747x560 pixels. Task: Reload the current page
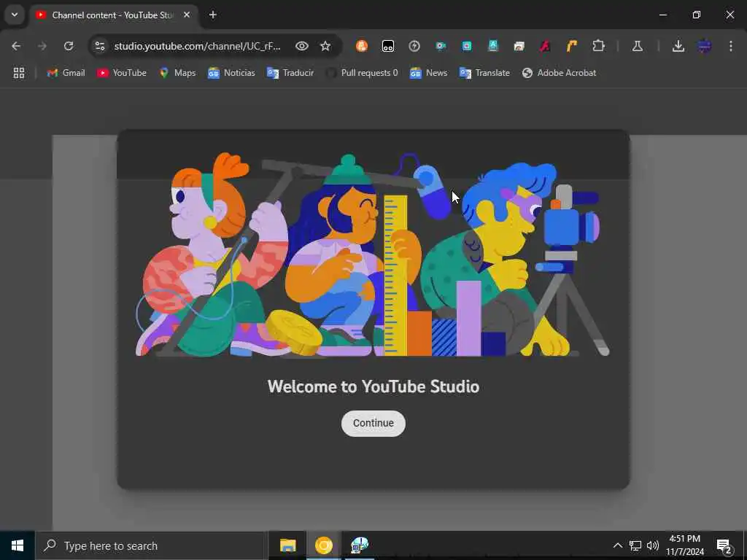click(x=69, y=46)
